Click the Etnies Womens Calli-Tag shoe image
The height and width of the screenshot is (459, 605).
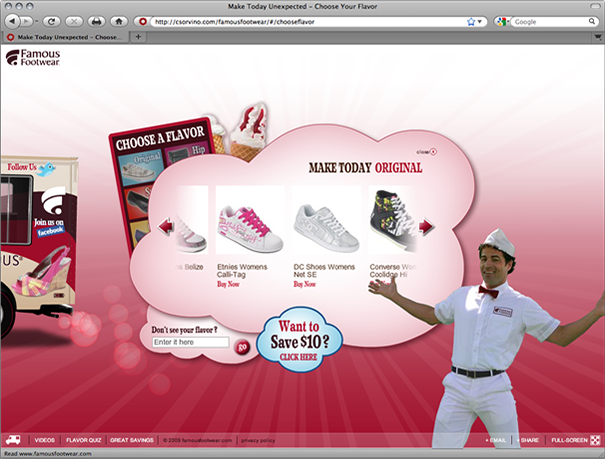250,220
